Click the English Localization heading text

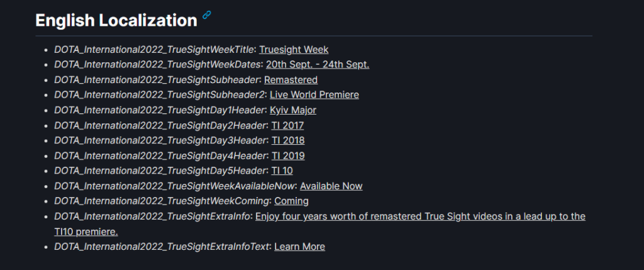116,20
